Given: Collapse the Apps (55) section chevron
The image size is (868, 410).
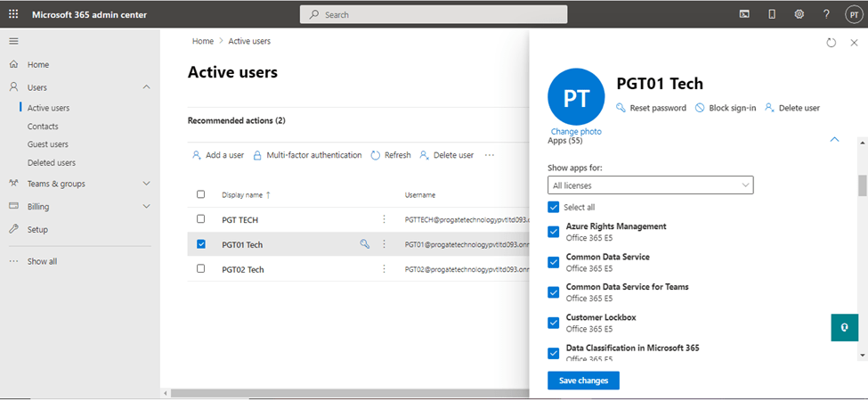Looking at the screenshot, I should pyautogui.click(x=834, y=139).
